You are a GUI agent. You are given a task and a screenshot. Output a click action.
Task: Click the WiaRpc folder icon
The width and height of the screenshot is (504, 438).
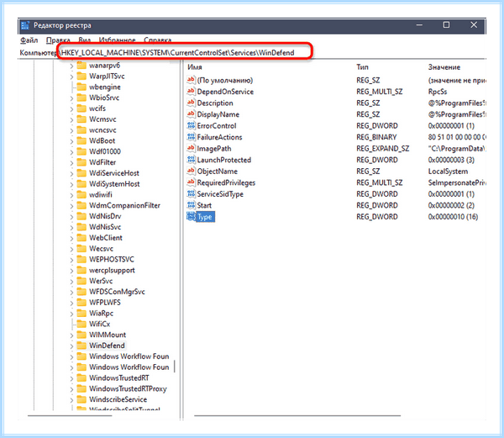81,313
